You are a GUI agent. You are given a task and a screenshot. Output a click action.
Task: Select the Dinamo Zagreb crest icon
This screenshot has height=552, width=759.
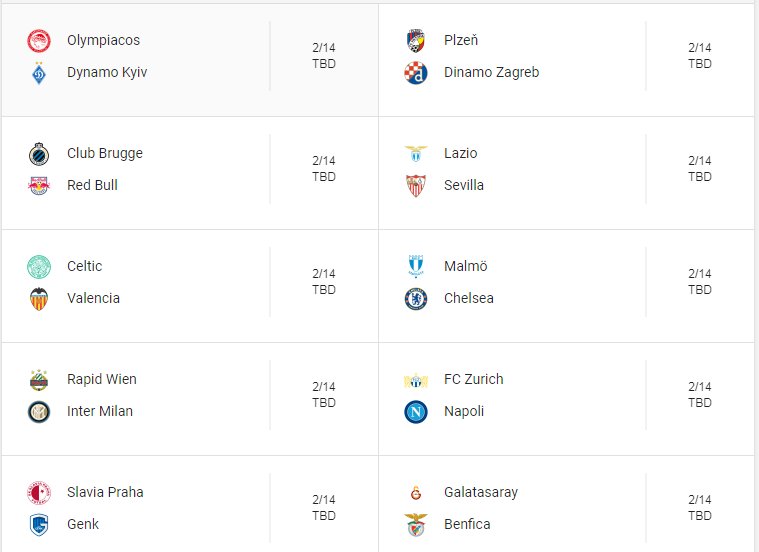416,73
